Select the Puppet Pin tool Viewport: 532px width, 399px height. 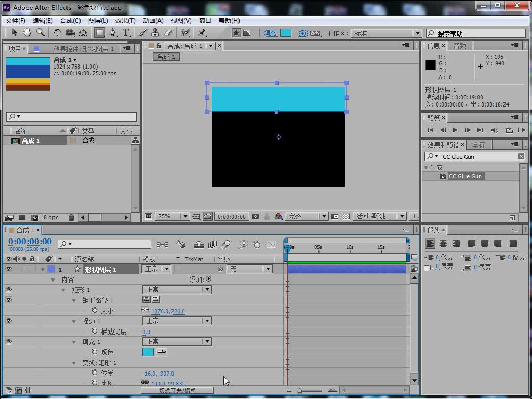202,33
